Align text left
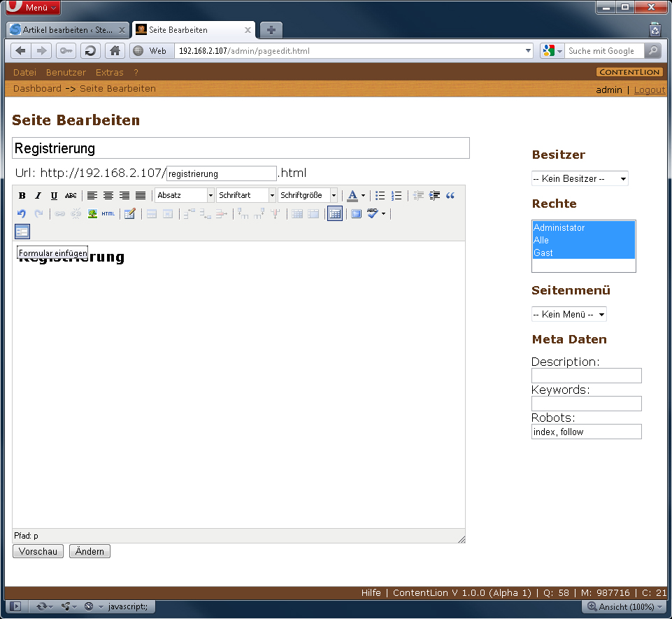672x619 pixels. (92, 195)
